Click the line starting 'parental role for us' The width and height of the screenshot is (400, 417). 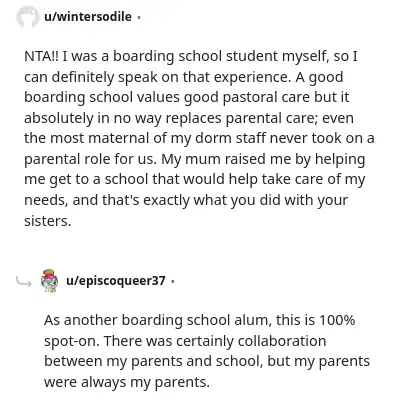click(195, 159)
